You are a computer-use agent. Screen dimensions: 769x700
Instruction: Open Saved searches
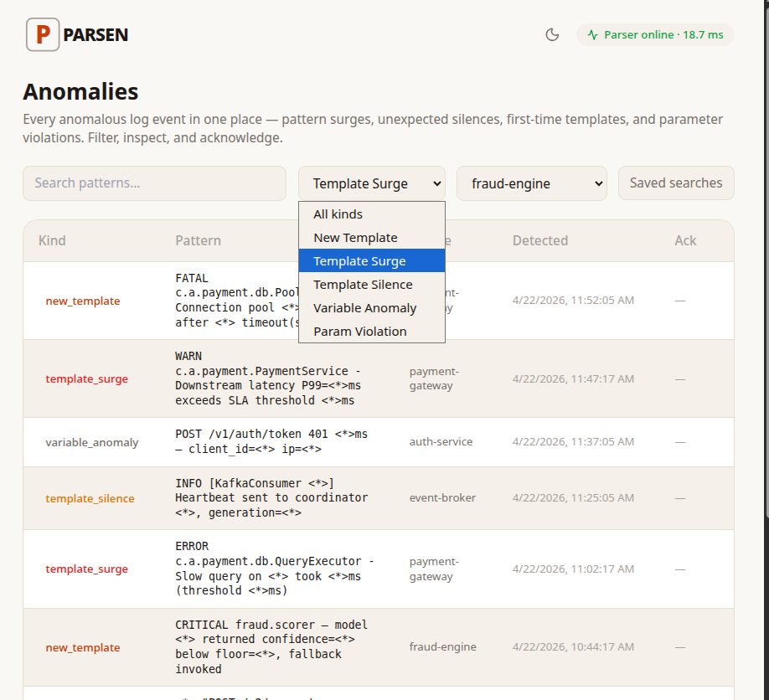(x=676, y=183)
